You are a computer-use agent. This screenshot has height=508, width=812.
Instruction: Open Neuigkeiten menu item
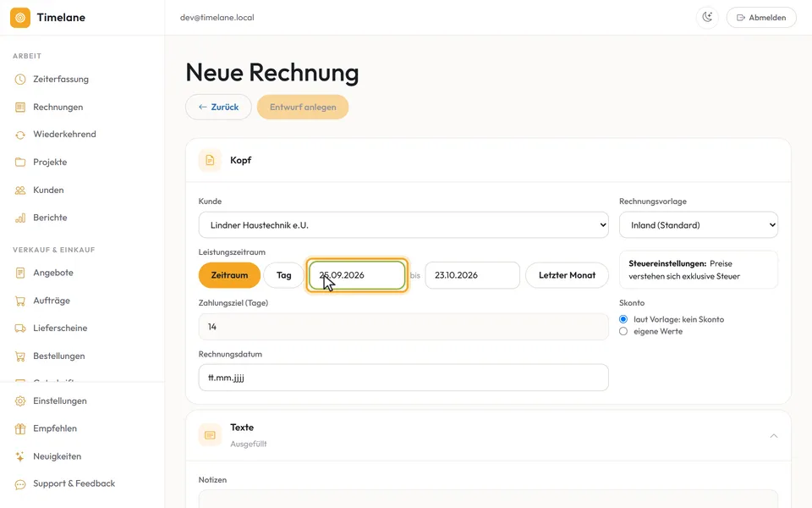click(57, 456)
